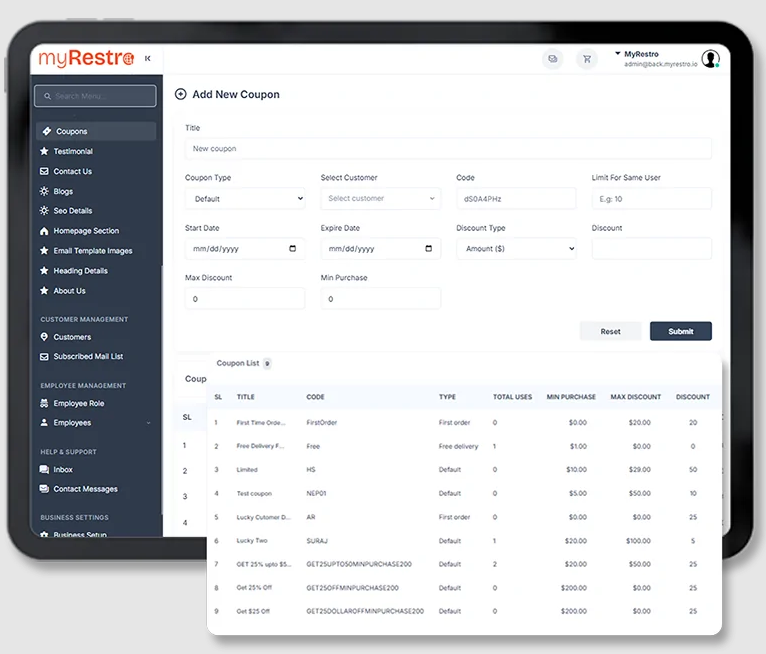Screen dimensions: 766x654
Task: Click the Search Menu field
Action: (x=95, y=96)
